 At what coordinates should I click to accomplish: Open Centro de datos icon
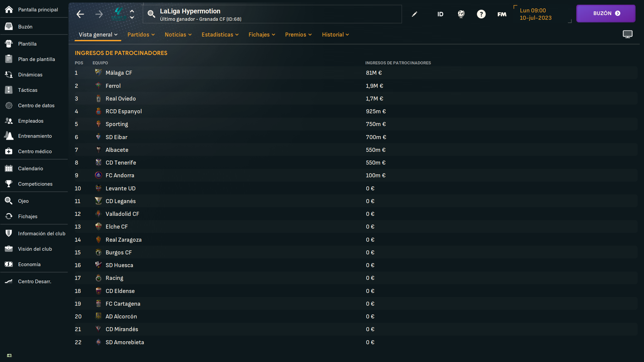(9, 105)
